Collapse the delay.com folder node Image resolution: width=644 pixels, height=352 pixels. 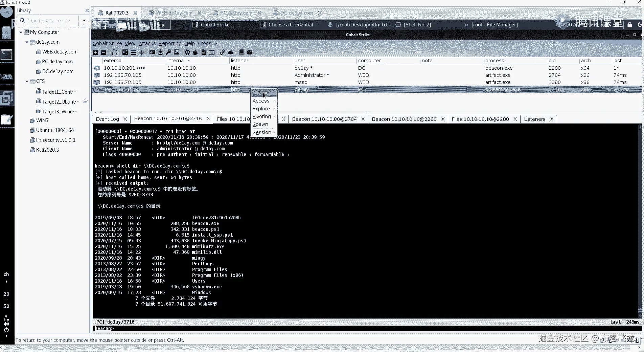pyautogui.click(x=27, y=42)
